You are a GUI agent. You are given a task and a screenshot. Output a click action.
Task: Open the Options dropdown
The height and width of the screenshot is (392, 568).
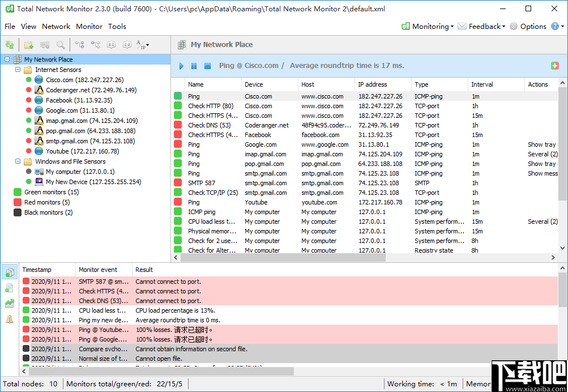pos(532,26)
